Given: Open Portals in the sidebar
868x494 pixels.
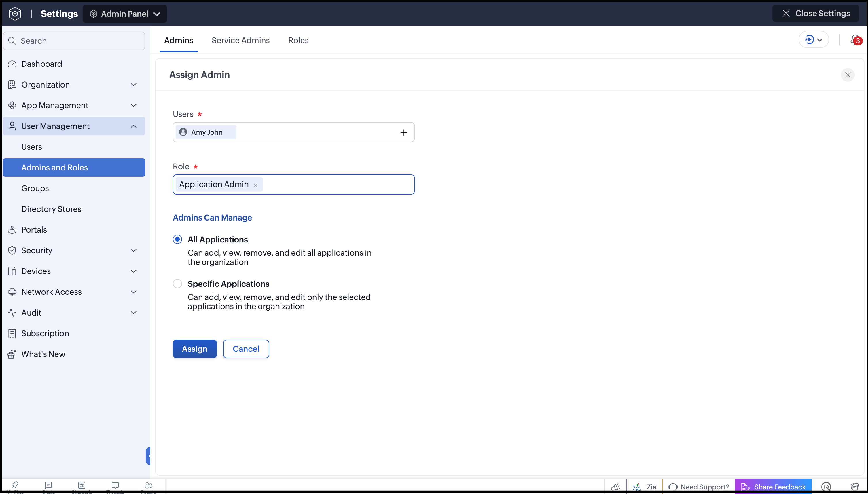Looking at the screenshot, I should tap(74, 230).
